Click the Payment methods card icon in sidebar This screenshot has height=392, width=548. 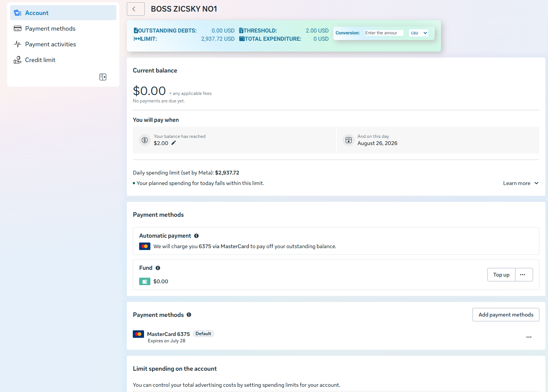[x=18, y=29]
